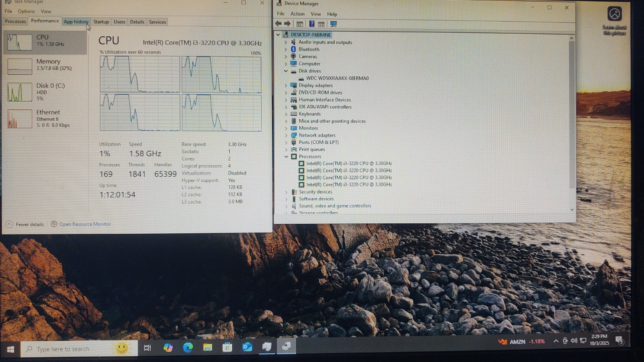The image size is (644, 362).
Task: Expand the Display adapters node
Action: point(286,86)
